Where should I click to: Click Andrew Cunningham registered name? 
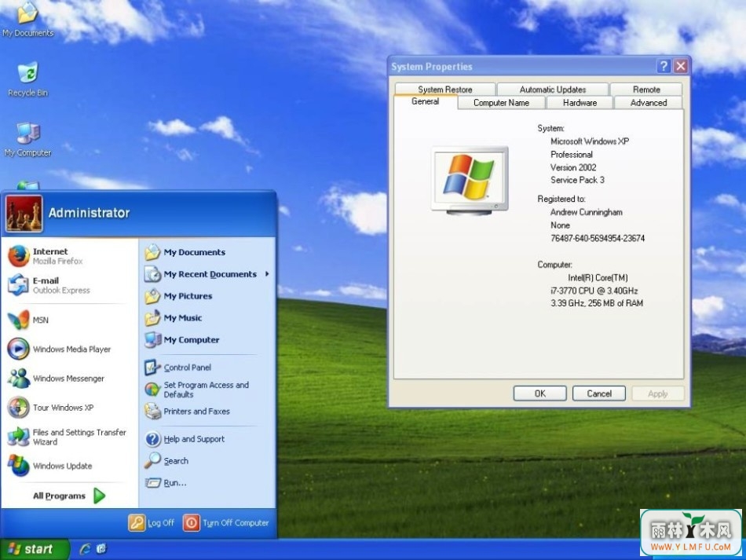point(586,212)
